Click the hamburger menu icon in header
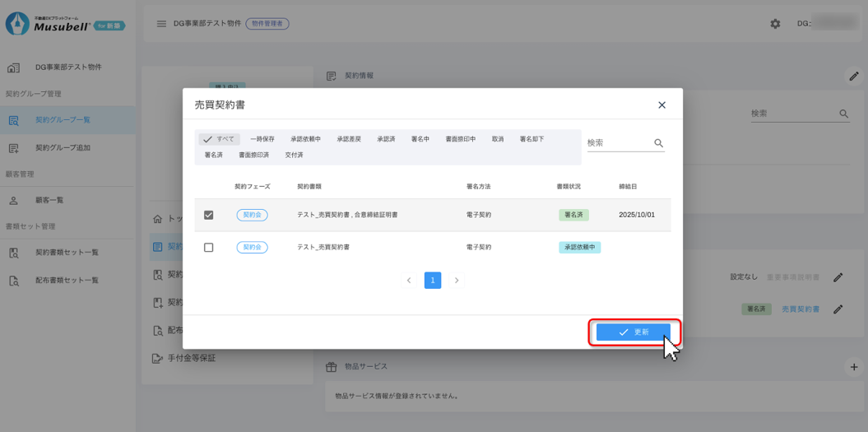This screenshot has width=868, height=432. [161, 24]
